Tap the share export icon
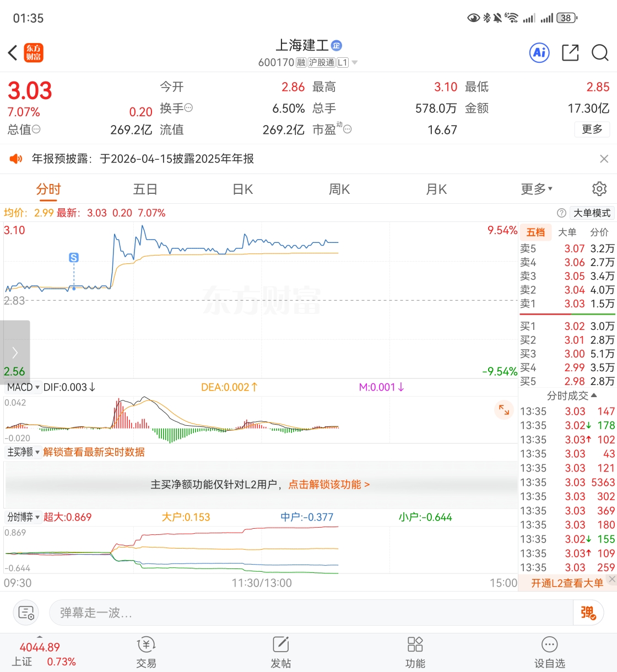Viewport: 617px width, 672px height. [x=570, y=53]
